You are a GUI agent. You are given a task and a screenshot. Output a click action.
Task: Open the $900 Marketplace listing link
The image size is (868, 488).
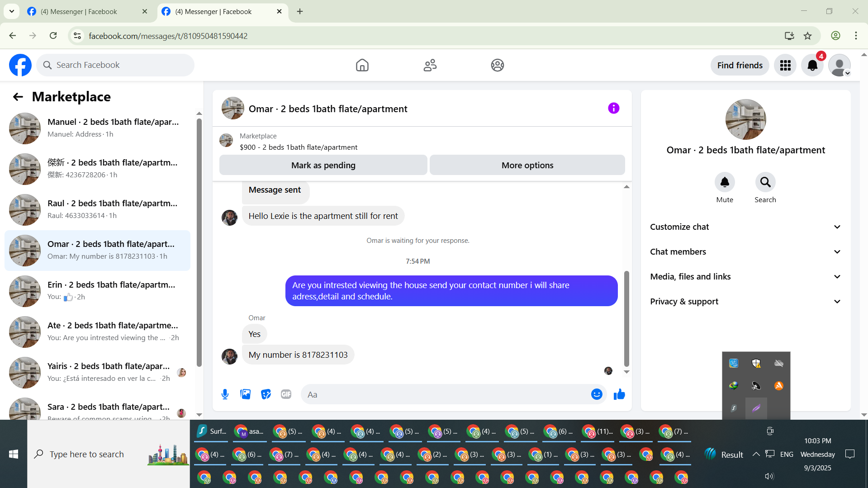[x=299, y=147]
